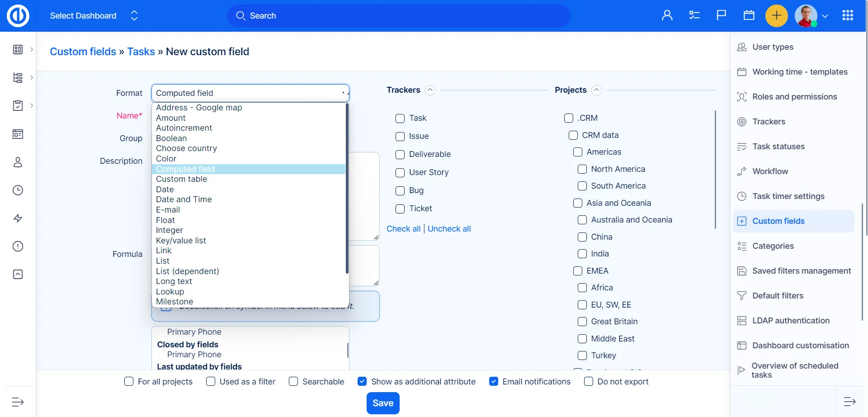The height and width of the screenshot is (417, 868).
Task: Click the flag icon in header
Action: [x=721, y=16]
